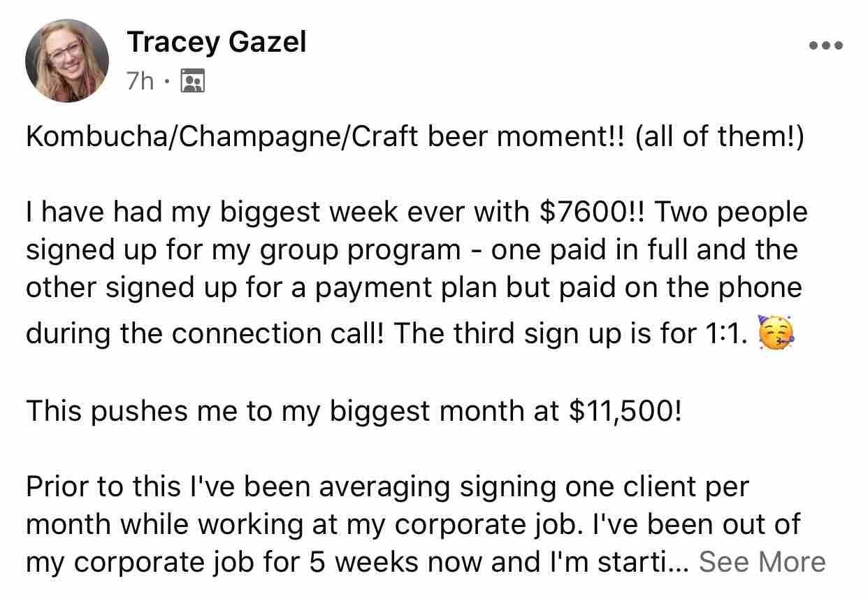Click the 'Kombucha/Champagne/Craft beer moment!!' headline line
Viewport: 868px width, 599px height.
326,137
